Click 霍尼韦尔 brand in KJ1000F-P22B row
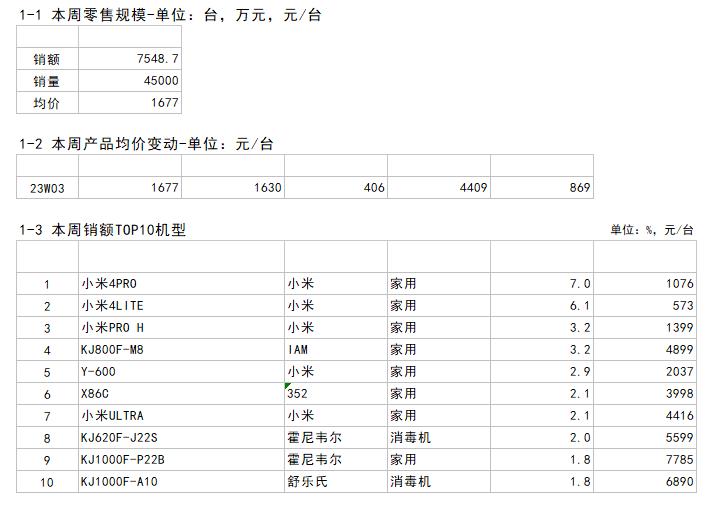 (336, 459)
